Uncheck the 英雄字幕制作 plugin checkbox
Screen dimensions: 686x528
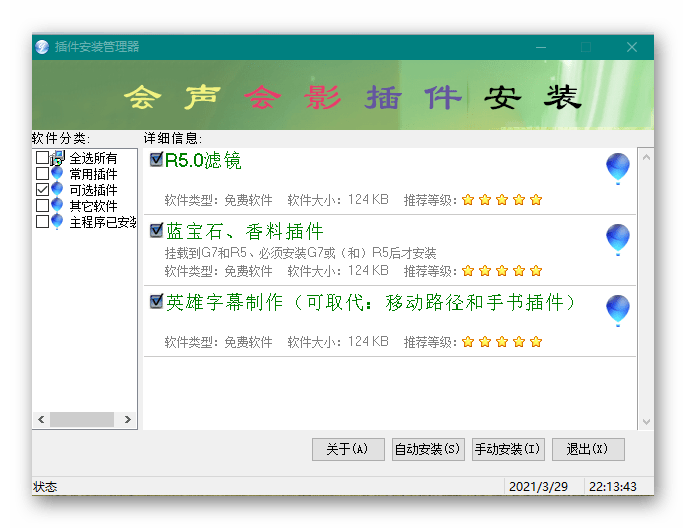pyautogui.click(x=156, y=301)
